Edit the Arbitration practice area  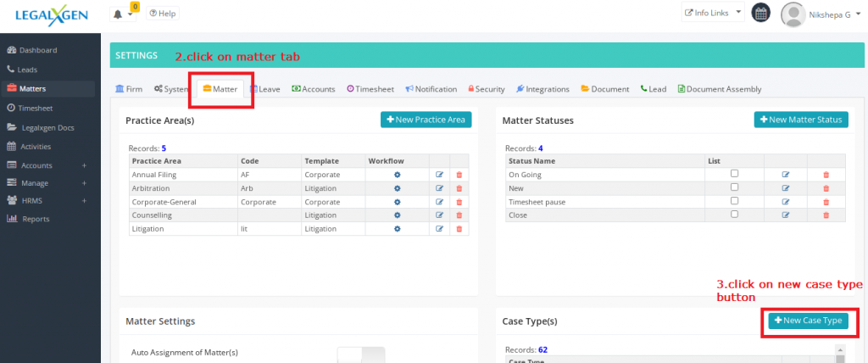coord(439,188)
